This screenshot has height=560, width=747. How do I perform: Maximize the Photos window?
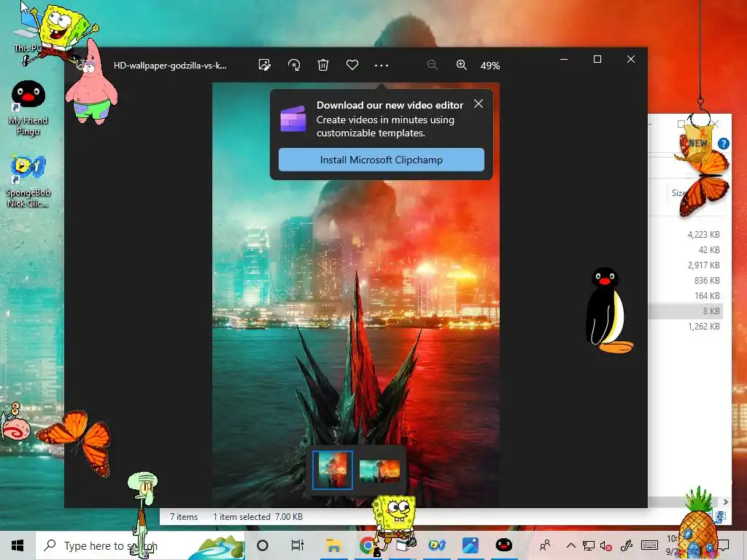click(597, 59)
